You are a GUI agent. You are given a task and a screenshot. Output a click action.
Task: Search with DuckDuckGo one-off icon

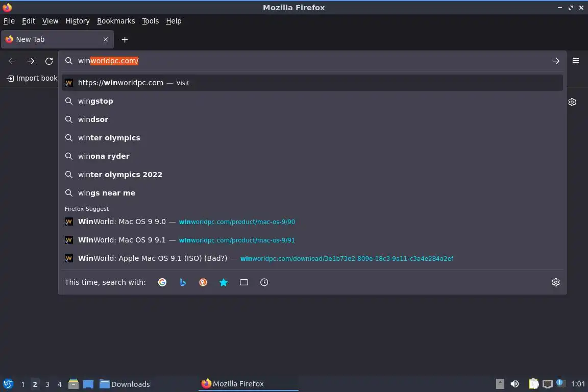pos(203,282)
